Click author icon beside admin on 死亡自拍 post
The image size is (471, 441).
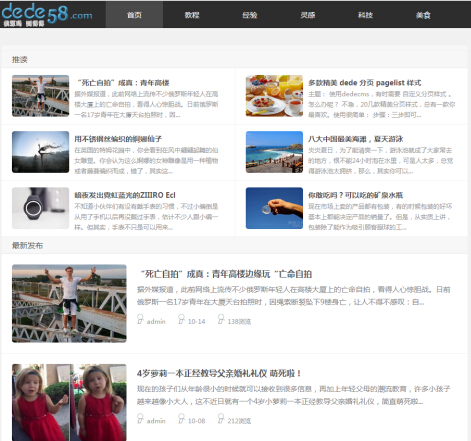pyautogui.click(x=140, y=319)
